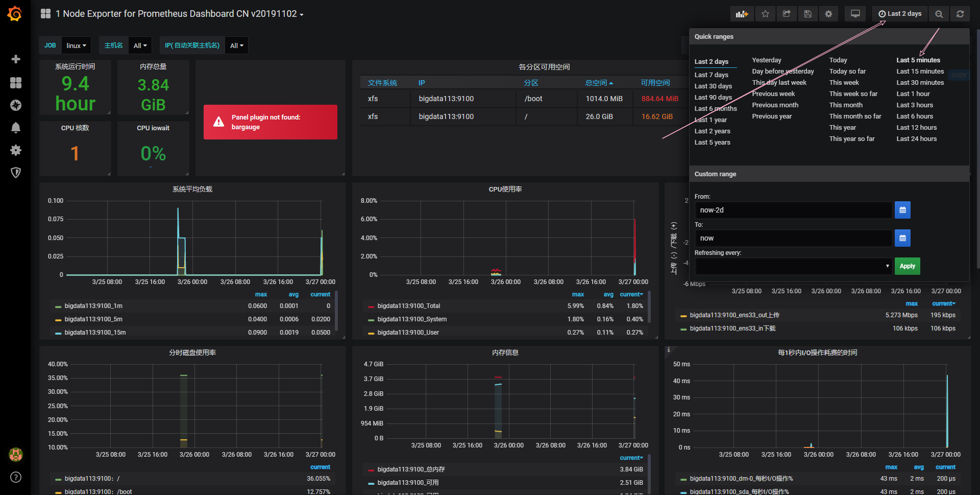Open dashboard settings gear in toolbar

click(x=828, y=14)
